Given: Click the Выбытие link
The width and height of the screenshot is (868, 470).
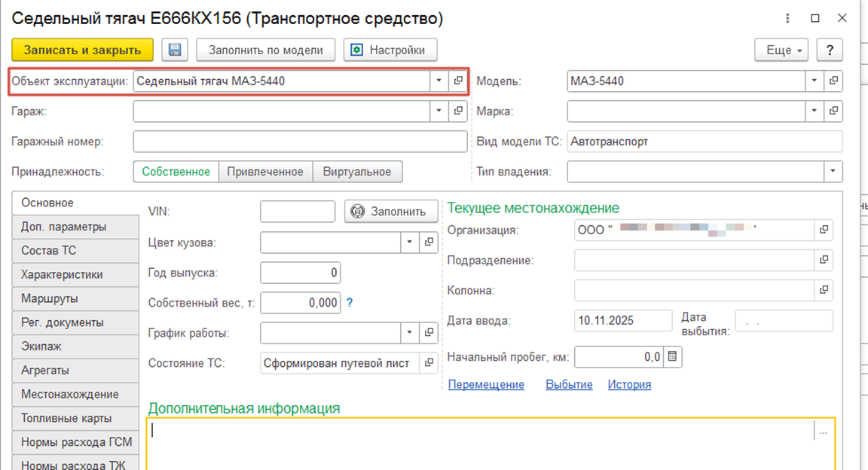Looking at the screenshot, I should [x=569, y=384].
